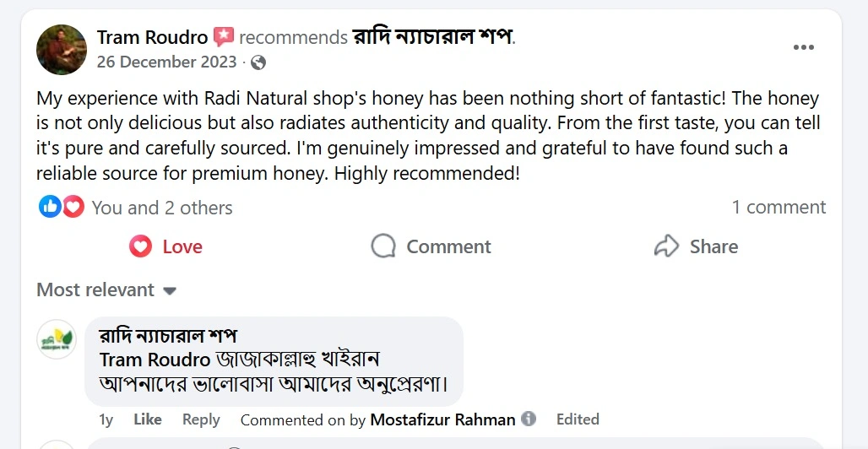Click the arrow beside Most relevant

click(x=170, y=291)
